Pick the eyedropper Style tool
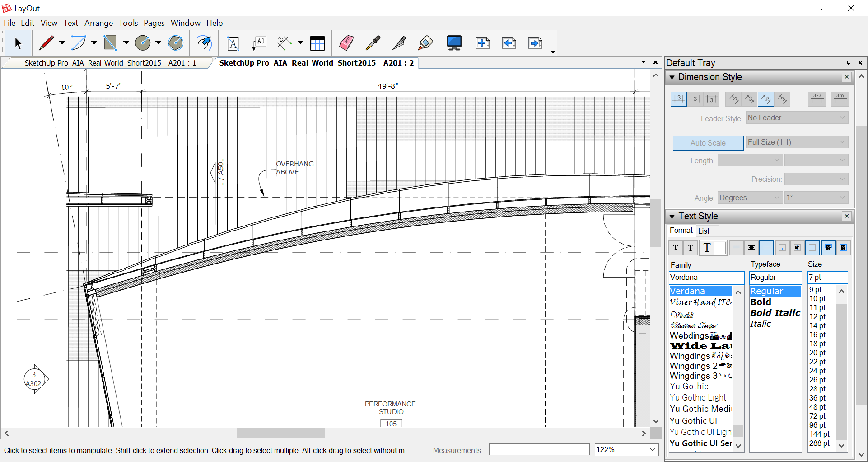868x462 pixels. (x=373, y=43)
